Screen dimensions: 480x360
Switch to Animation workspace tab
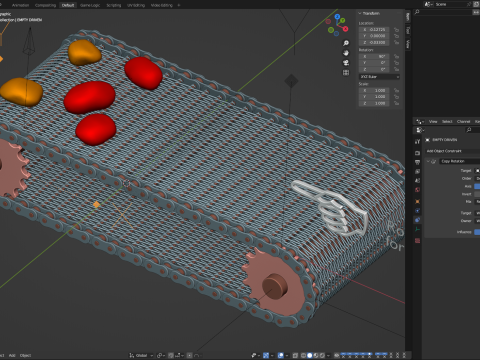(20, 5)
